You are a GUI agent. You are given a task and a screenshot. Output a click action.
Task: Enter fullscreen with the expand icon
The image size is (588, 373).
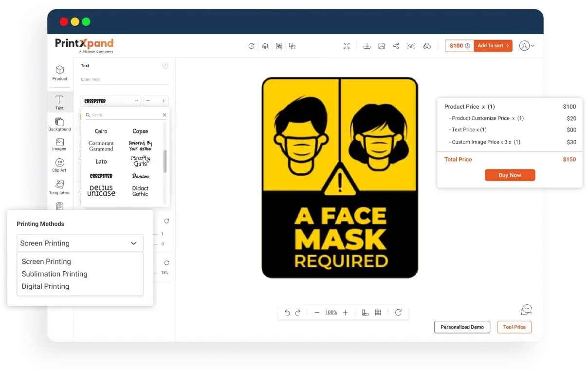[x=347, y=46]
